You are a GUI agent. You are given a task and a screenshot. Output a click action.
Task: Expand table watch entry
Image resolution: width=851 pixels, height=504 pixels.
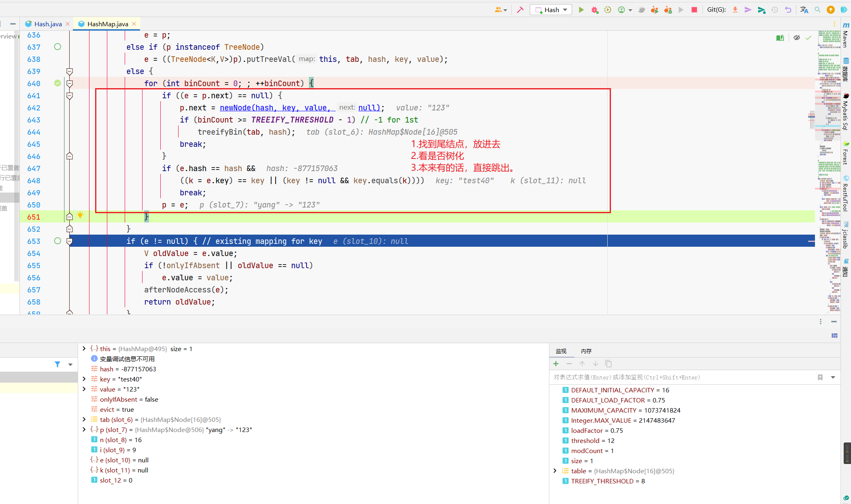coord(555,471)
